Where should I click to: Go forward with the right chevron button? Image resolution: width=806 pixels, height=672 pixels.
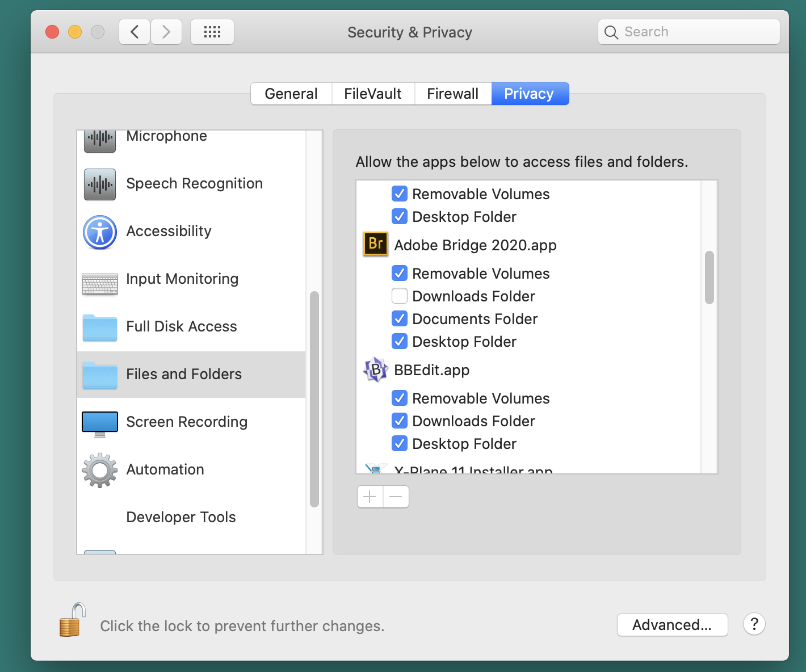point(166,32)
